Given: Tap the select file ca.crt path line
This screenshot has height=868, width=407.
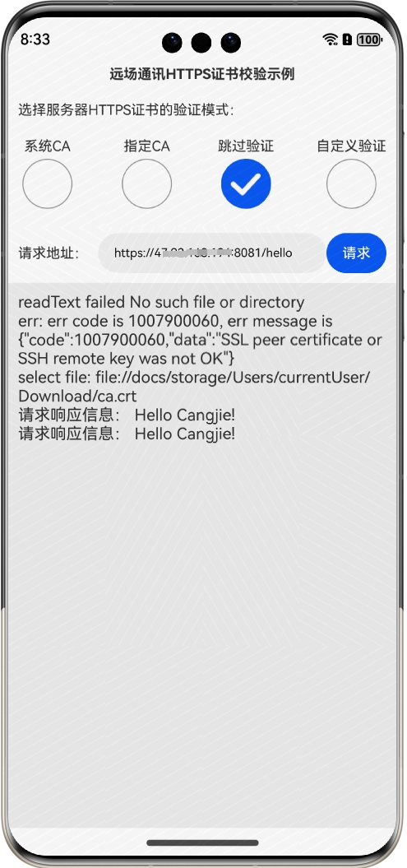Looking at the screenshot, I should 194,387.
